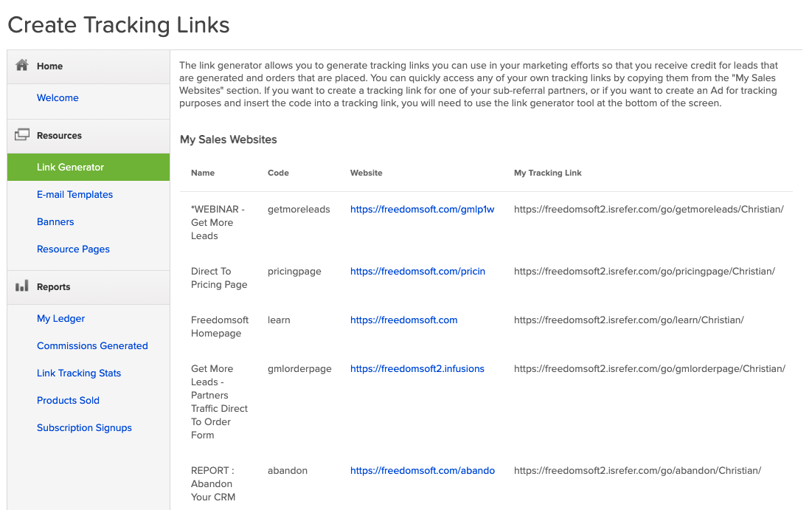The height and width of the screenshot is (510, 812).
Task: Open Subscription Signups report
Action: click(x=84, y=427)
